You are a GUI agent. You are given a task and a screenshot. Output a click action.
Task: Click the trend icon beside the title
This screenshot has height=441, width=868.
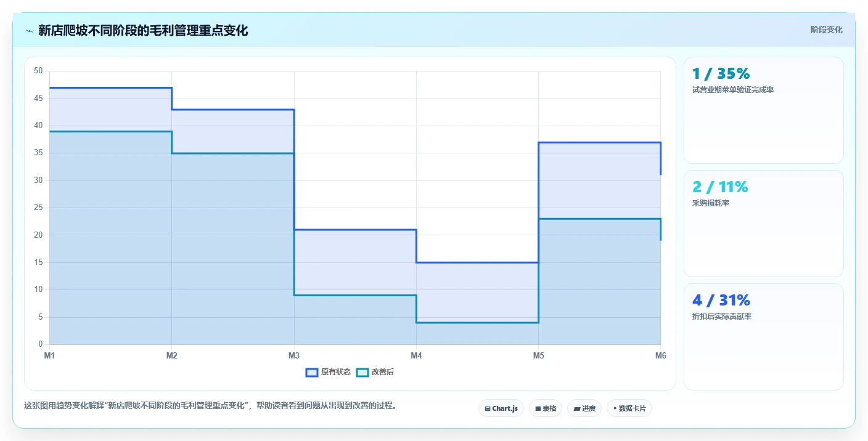(29, 31)
